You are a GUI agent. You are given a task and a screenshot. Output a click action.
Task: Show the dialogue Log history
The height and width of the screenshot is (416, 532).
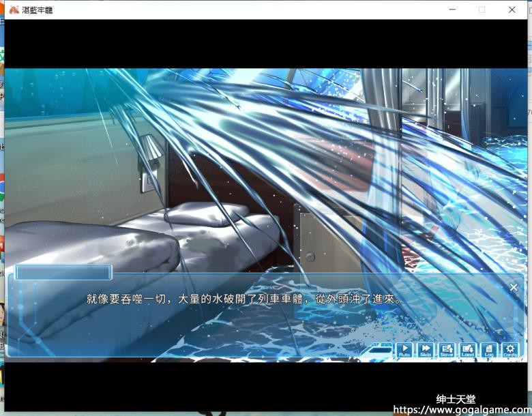click(488, 351)
